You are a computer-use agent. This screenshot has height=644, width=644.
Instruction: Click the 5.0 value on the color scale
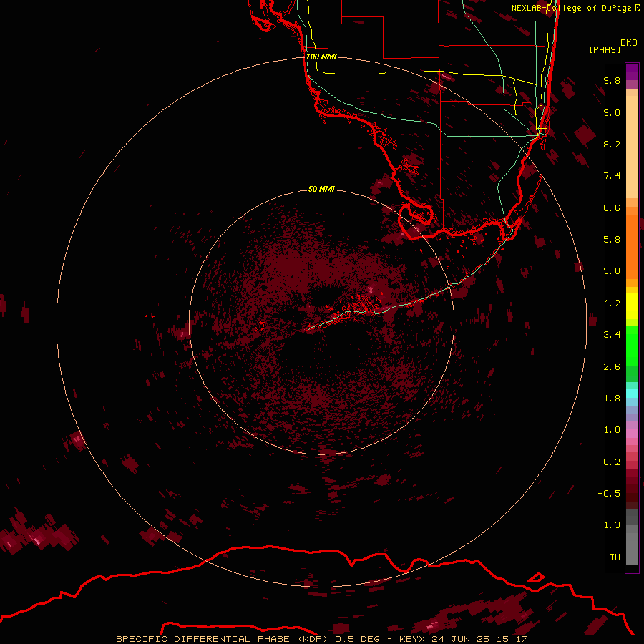coord(612,271)
